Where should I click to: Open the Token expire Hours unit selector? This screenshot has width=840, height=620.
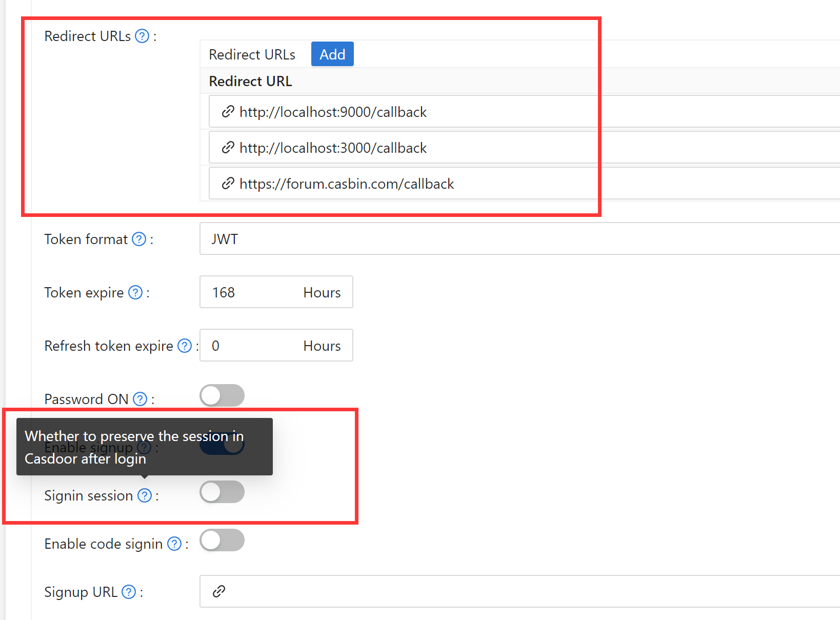pyautogui.click(x=322, y=292)
